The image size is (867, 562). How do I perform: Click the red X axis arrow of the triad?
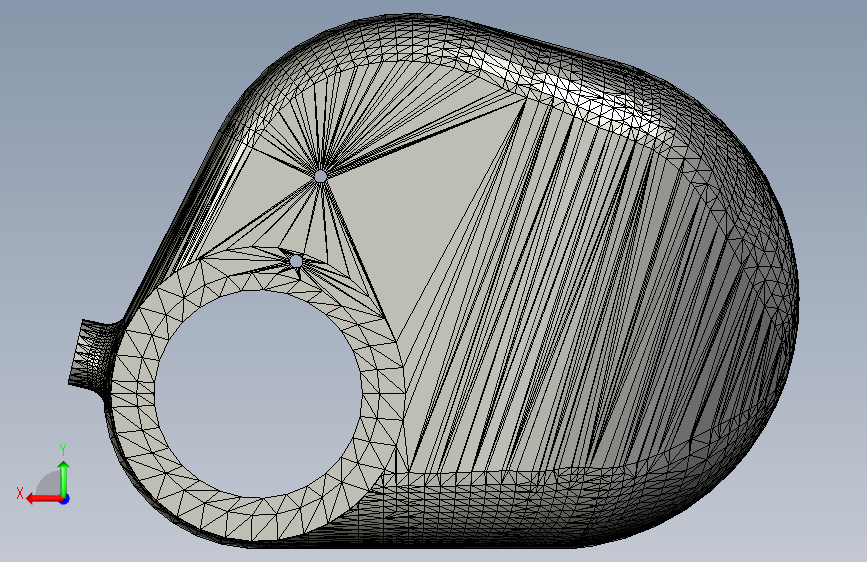(43, 499)
